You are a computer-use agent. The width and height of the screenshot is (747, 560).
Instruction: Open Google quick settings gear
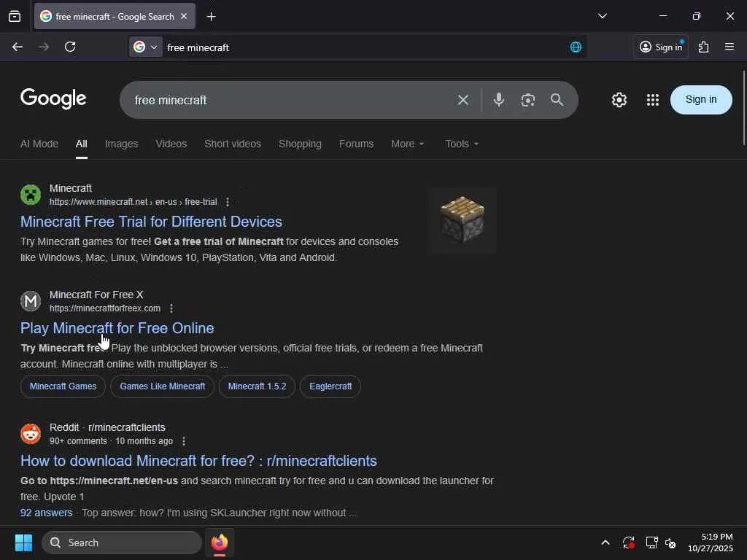pyautogui.click(x=619, y=100)
